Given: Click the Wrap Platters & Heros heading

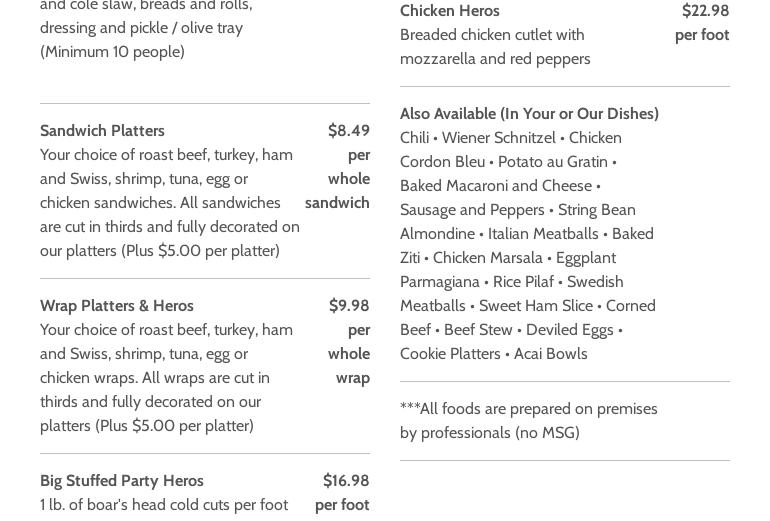Looking at the screenshot, I should 116,306.
